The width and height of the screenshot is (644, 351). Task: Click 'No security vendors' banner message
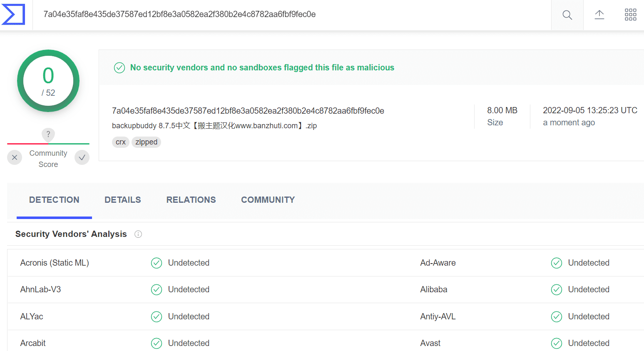point(262,67)
